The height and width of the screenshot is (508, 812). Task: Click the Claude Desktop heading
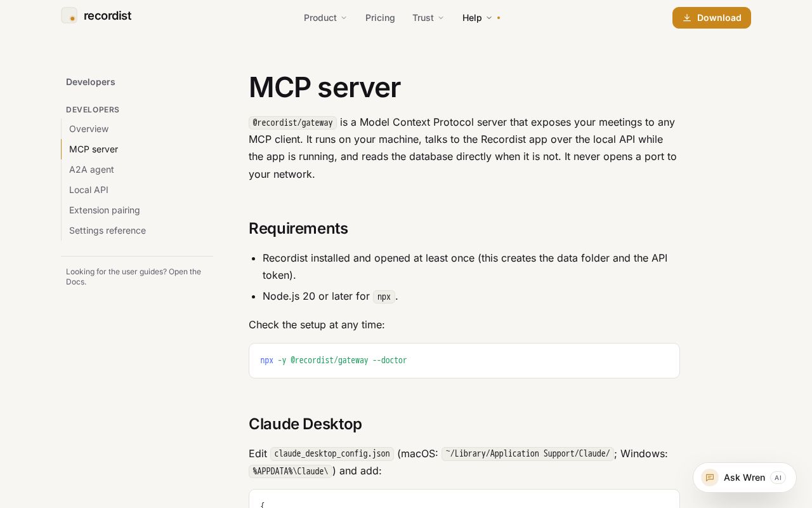coord(305,424)
